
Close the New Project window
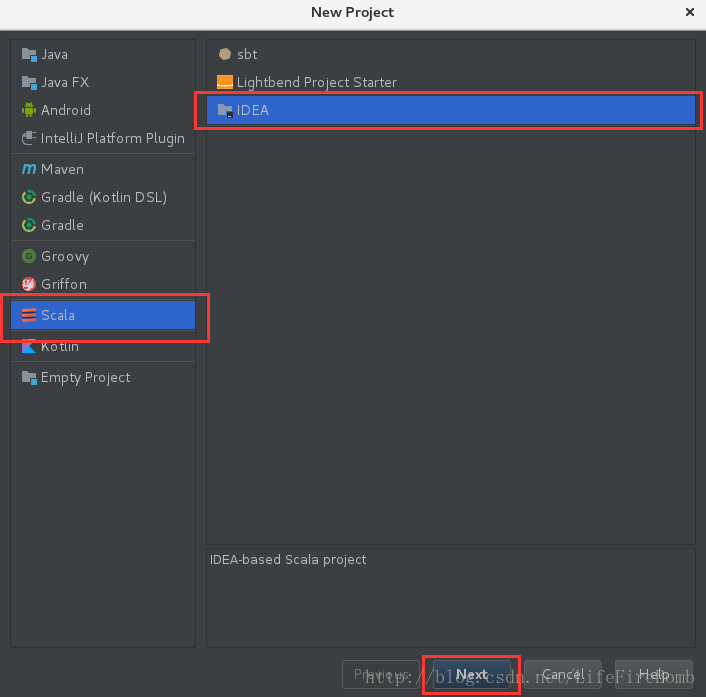[x=689, y=12]
